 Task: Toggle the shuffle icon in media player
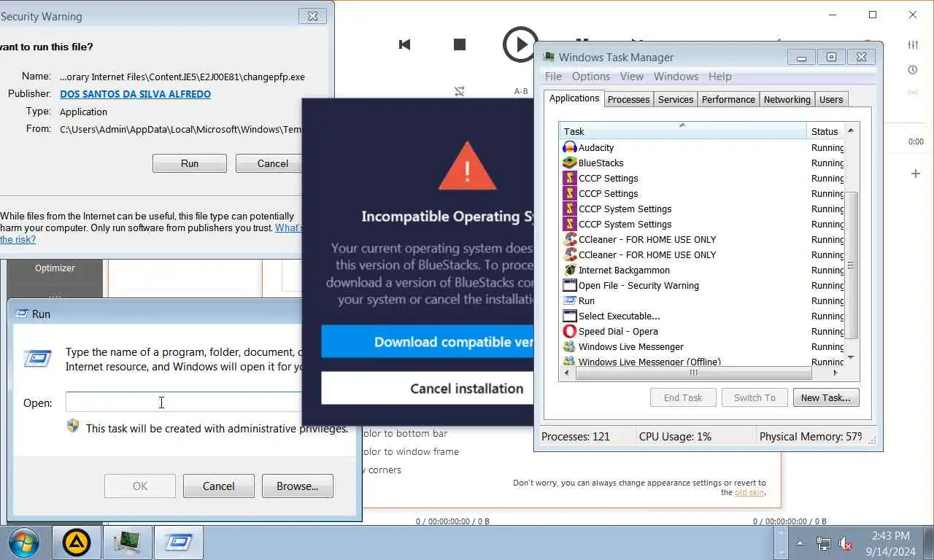459,91
